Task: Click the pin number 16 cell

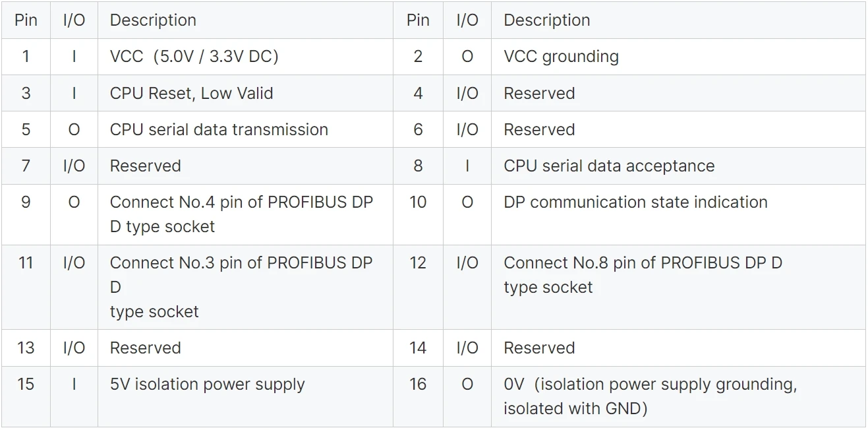Action: coord(418,396)
